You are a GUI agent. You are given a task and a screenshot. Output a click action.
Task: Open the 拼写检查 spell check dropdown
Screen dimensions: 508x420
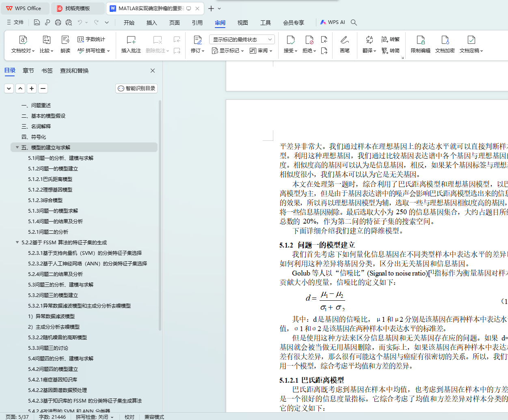click(93, 51)
